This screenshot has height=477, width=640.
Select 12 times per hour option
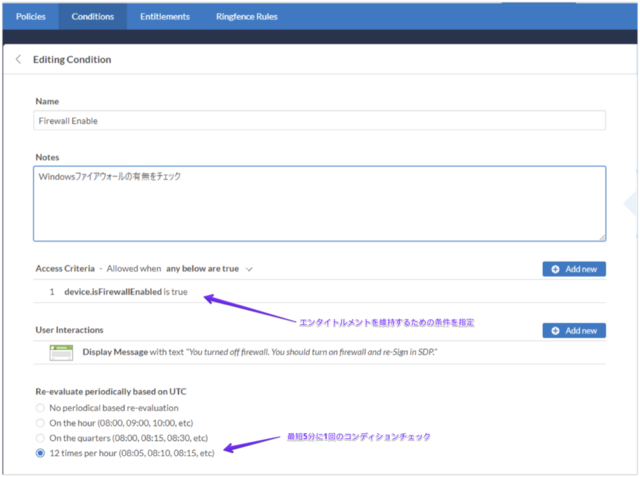click(40, 453)
